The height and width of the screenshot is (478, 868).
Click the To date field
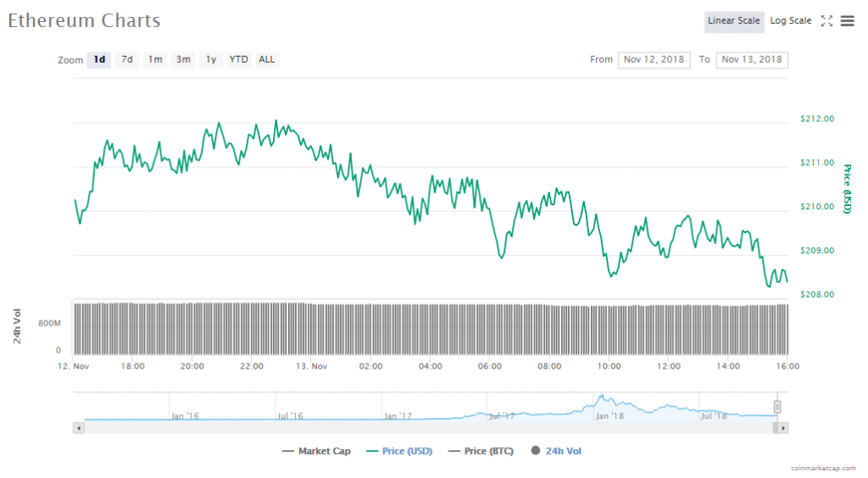click(752, 59)
